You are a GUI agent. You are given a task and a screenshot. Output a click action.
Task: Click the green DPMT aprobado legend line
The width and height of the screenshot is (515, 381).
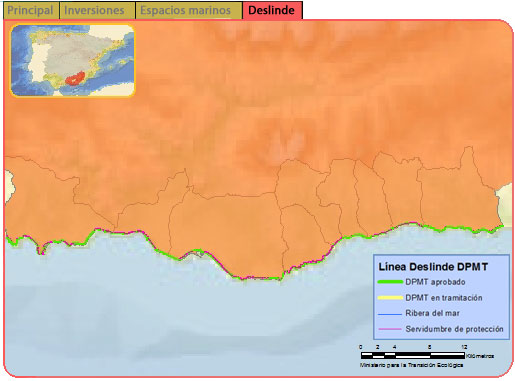[x=390, y=282]
